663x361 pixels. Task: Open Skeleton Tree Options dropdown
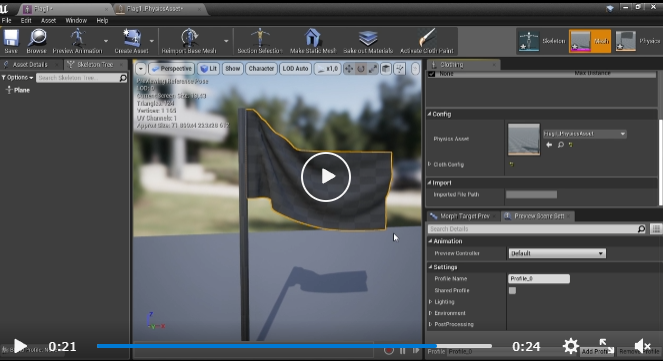(17, 78)
